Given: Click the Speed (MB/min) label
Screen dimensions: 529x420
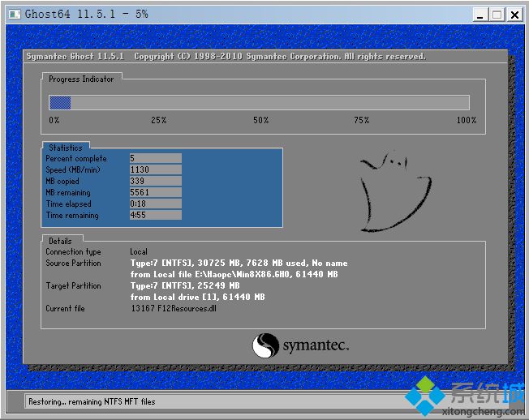Looking at the screenshot, I should (73, 169).
